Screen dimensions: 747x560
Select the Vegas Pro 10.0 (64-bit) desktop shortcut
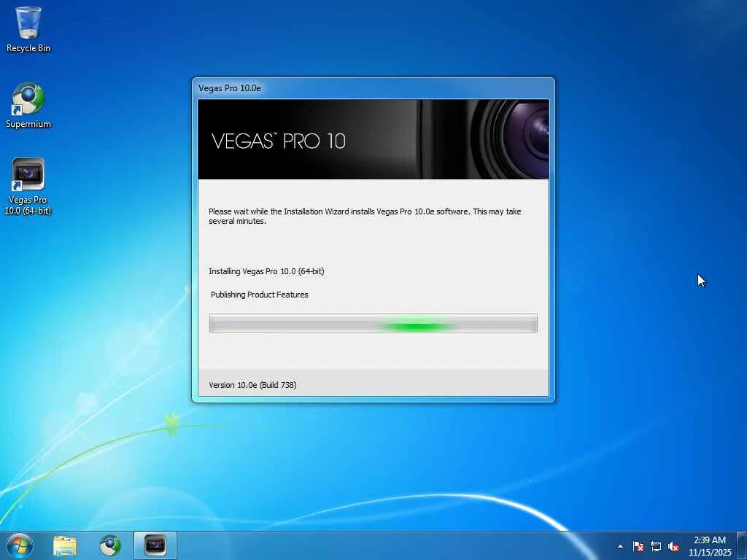(28, 186)
